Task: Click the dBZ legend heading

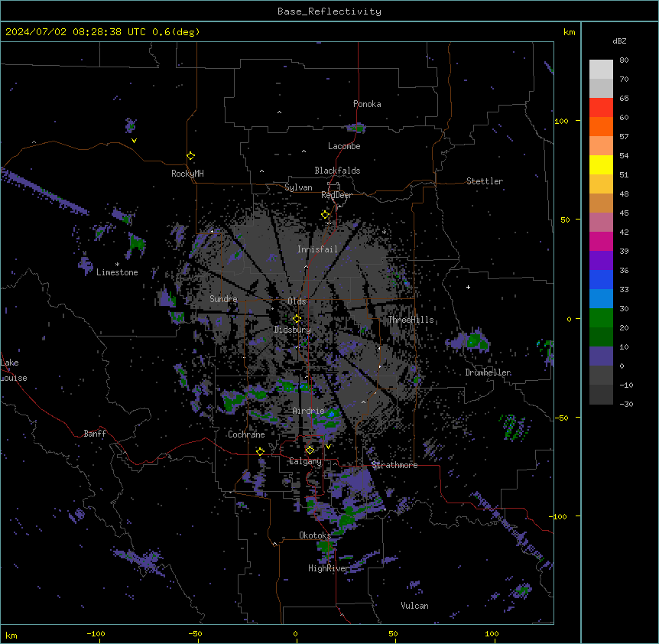Action: (x=619, y=41)
